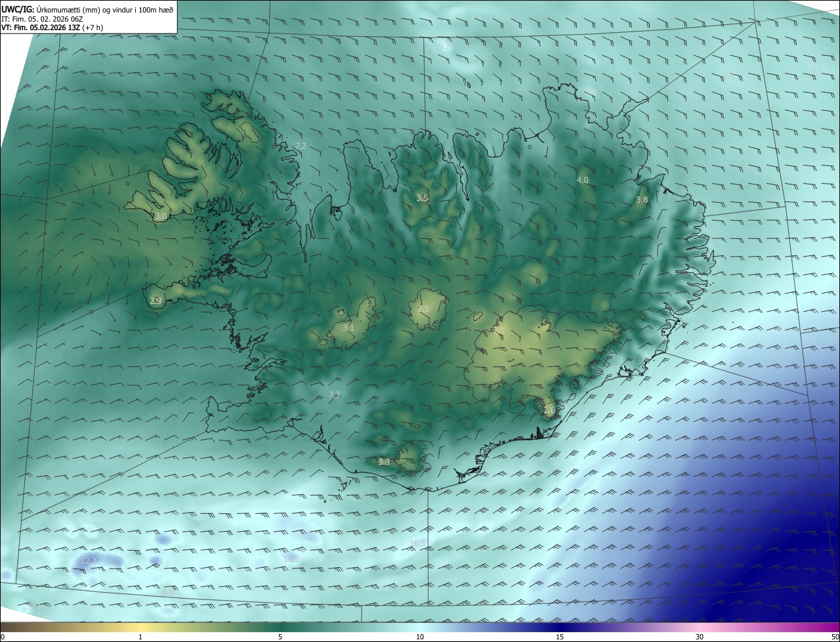
Task: Click the color scale tick "1"
Action: tap(140, 637)
